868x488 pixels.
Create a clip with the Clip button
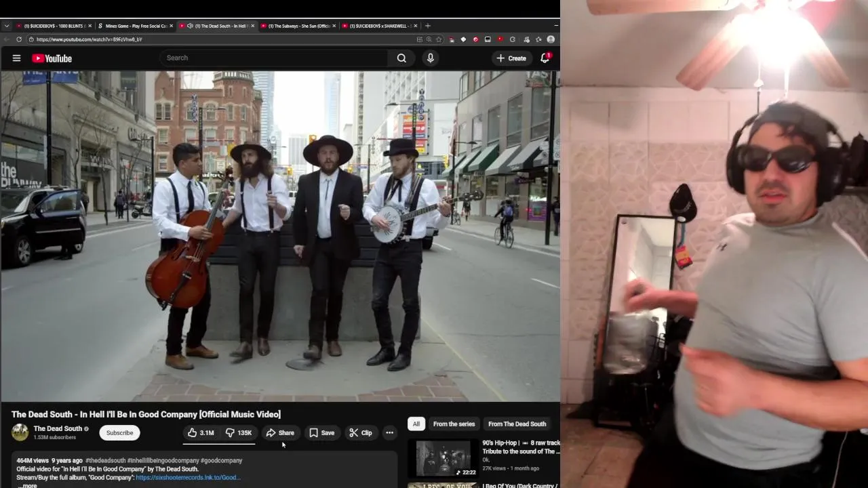pos(360,433)
